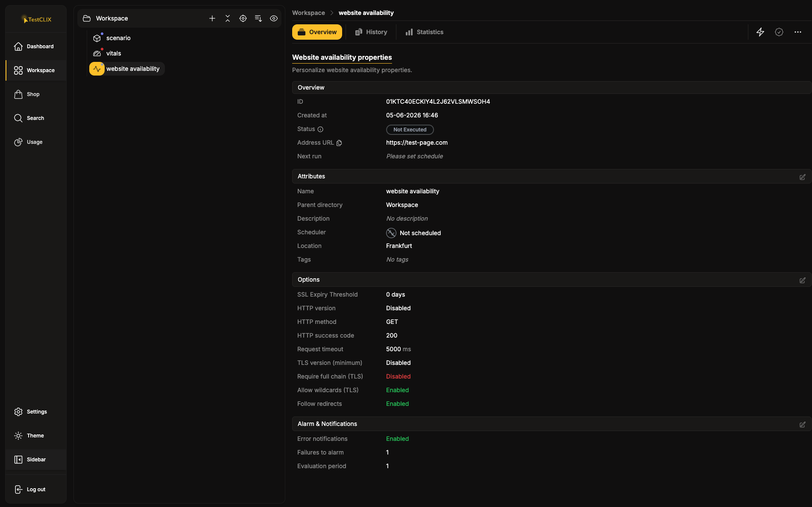812x507 pixels.
Task: Click the Not Executed status badge
Action: [x=410, y=129]
